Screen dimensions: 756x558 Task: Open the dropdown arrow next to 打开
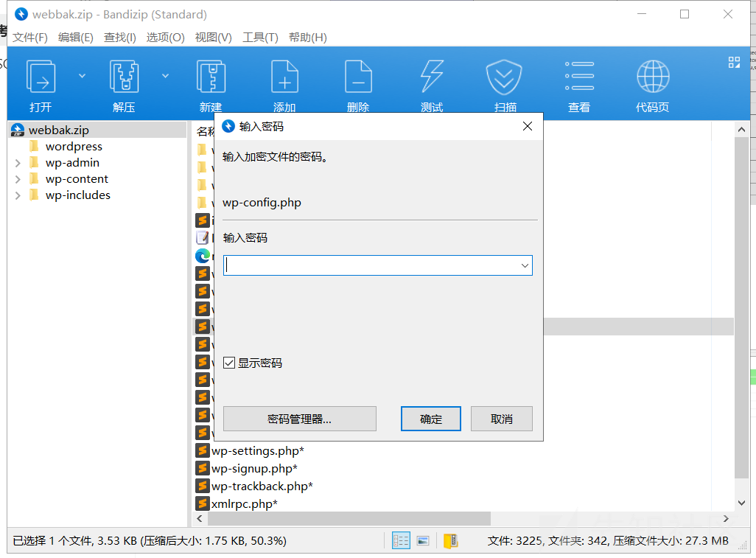(x=82, y=76)
